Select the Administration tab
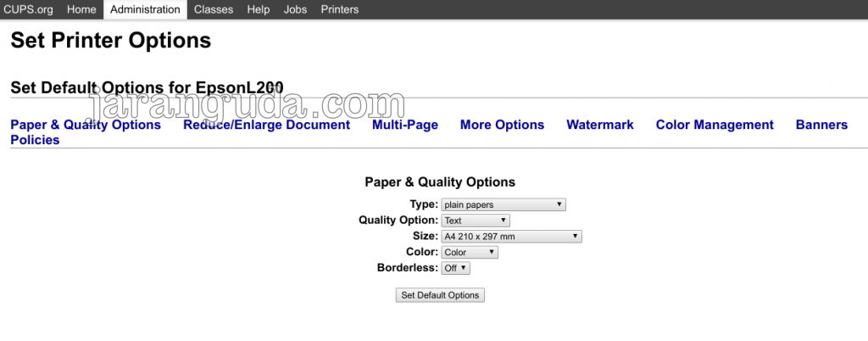This screenshot has height=341, width=868. coord(145,9)
